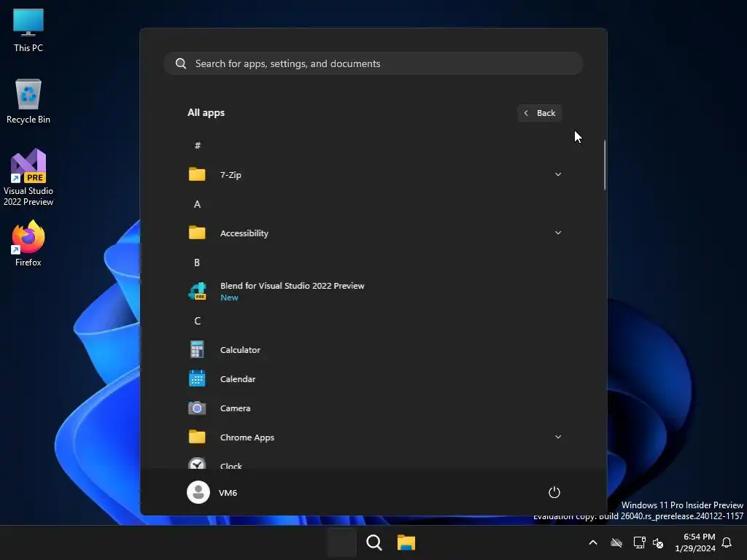Click Blend for Visual Studio 2022 Preview text
747x560 pixels.
pos(292,285)
